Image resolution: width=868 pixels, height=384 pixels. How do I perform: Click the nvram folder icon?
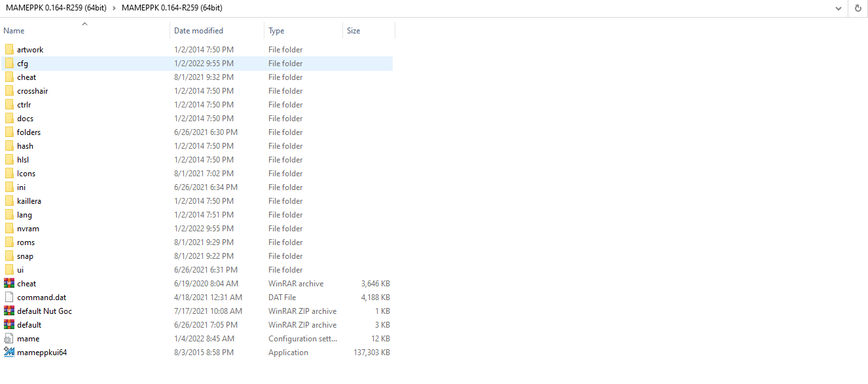pyautogui.click(x=9, y=229)
